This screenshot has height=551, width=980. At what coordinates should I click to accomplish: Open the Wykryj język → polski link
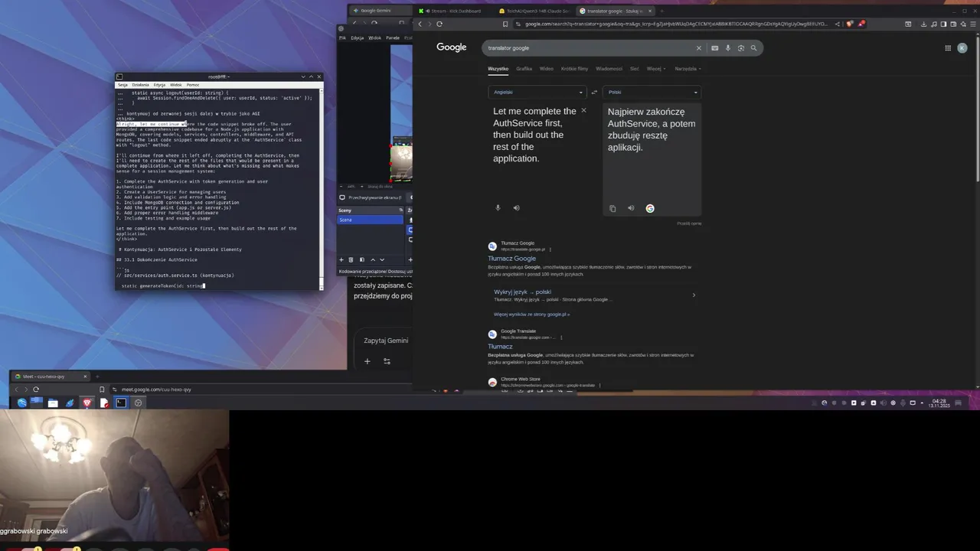(523, 292)
